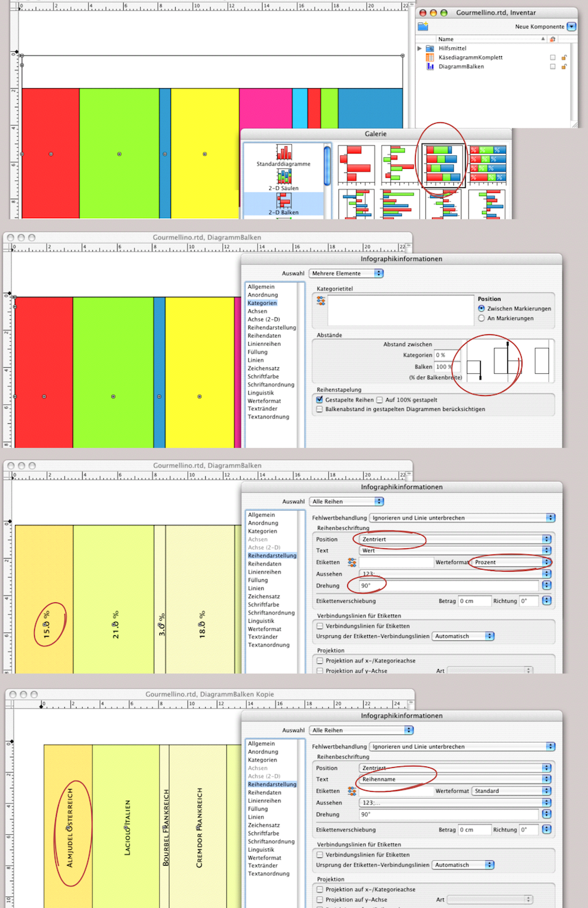
Task: Pick the percent-labeled stacked bar chart thumbnail
Action: (x=487, y=165)
